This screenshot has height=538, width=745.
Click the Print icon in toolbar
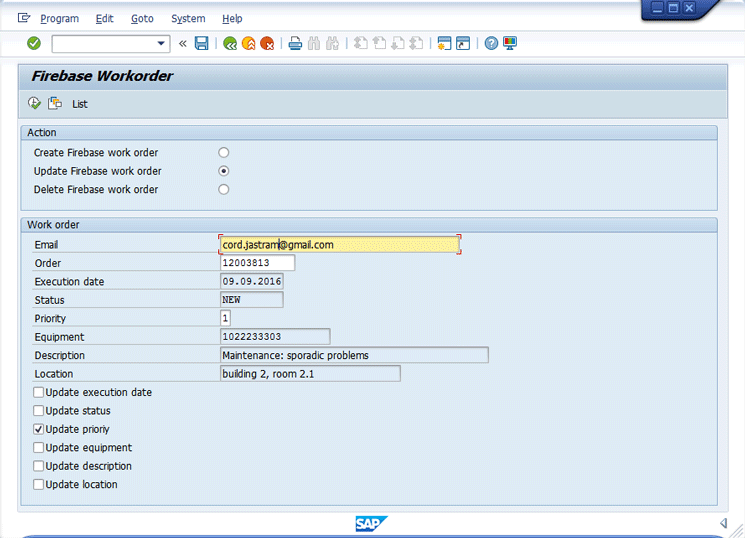tap(295, 43)
